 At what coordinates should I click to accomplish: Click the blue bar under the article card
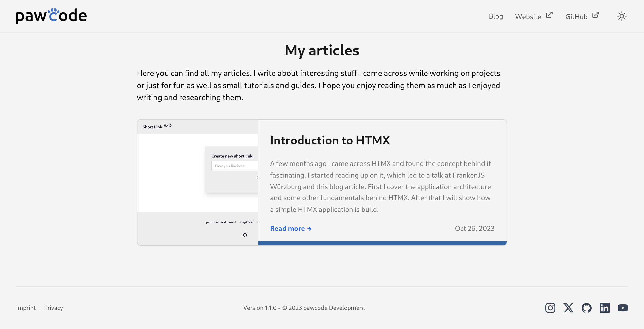point(382,243)
